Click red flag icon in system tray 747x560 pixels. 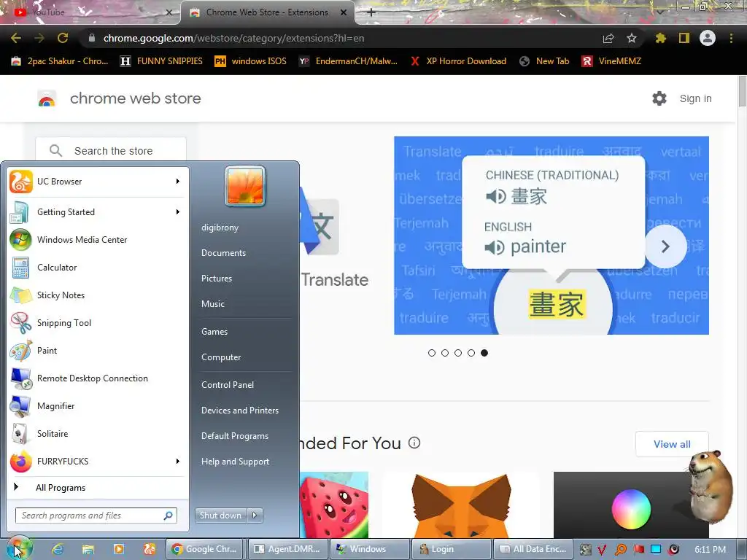point(639,549)
